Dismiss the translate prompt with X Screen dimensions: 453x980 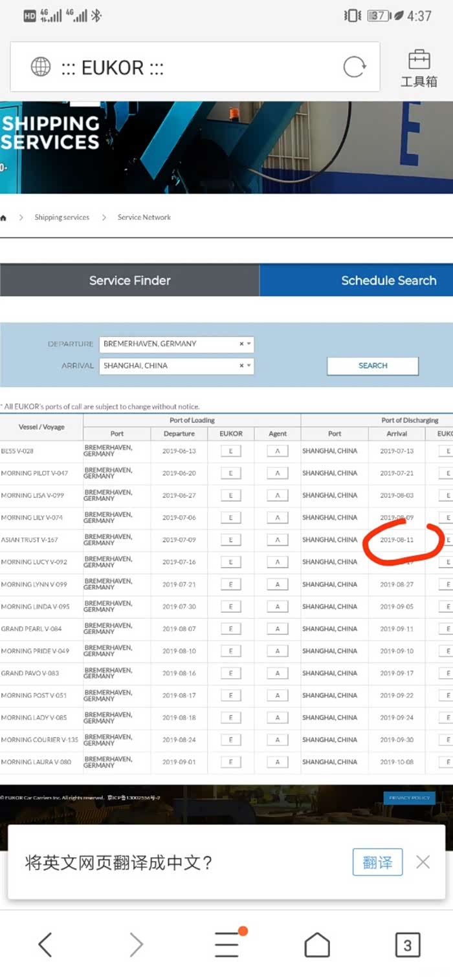point(423,862)
